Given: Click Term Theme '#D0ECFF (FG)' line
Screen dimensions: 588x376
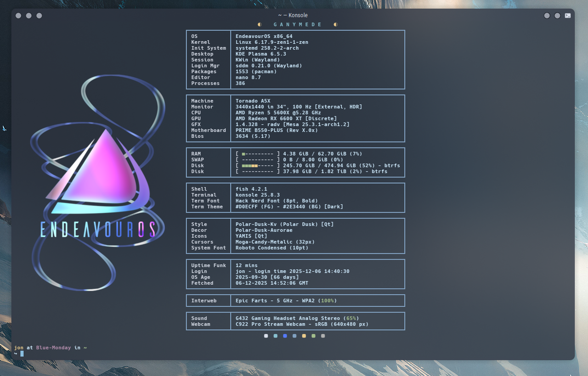Looking at the screenshot, I should [x=289, y=207].
